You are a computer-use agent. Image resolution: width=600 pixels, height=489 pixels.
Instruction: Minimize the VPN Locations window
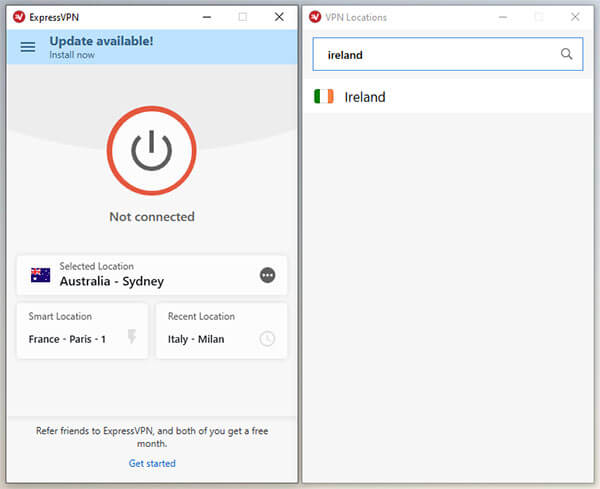503,17
